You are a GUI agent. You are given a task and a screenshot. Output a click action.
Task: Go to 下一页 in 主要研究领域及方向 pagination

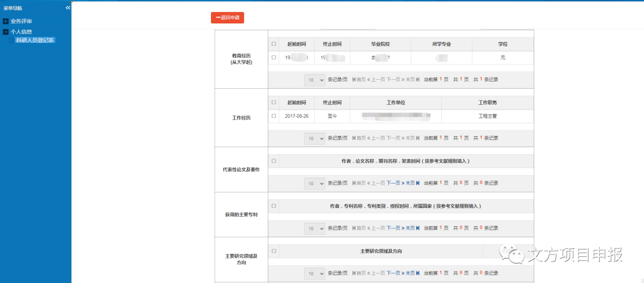395,273
